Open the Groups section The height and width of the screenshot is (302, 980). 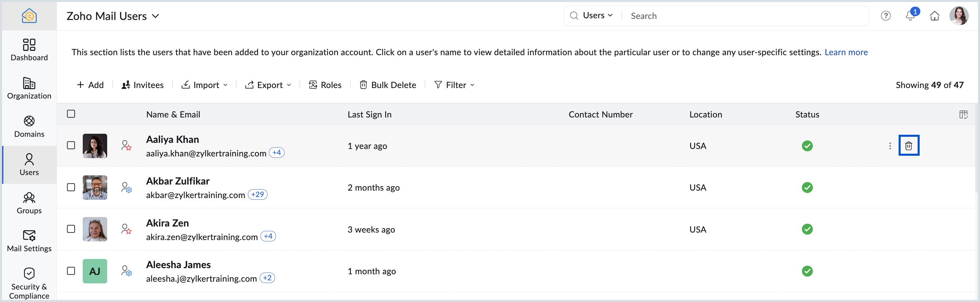point(29,203)
